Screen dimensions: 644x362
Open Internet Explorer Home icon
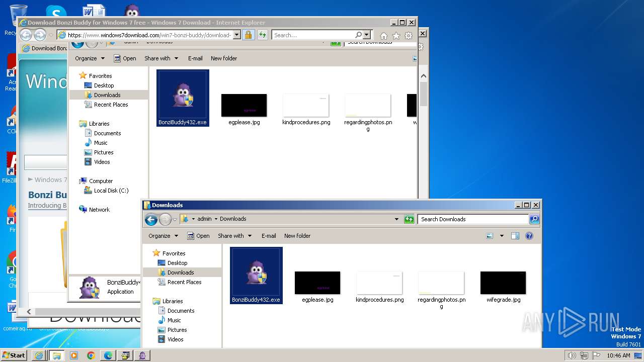(383, 36)
